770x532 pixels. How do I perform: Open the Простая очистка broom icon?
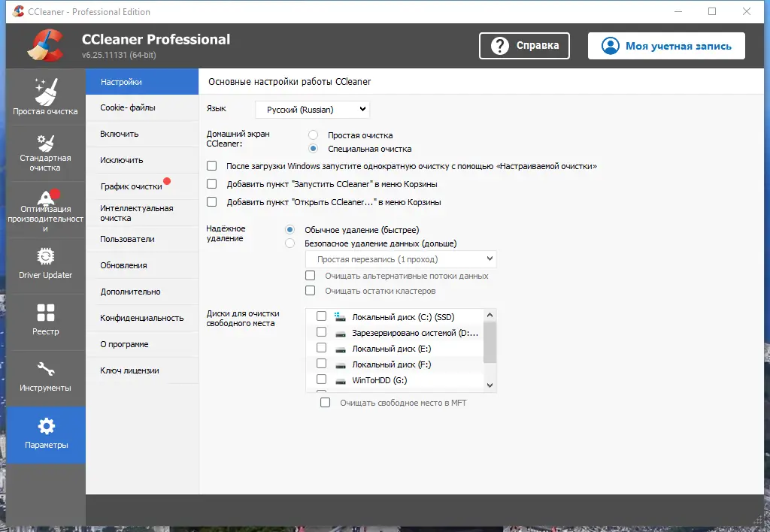click(x=46, y=92)
